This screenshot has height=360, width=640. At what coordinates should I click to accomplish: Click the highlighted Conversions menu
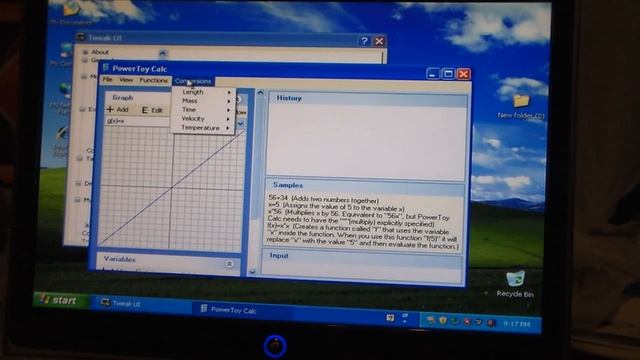pos(193,81)
